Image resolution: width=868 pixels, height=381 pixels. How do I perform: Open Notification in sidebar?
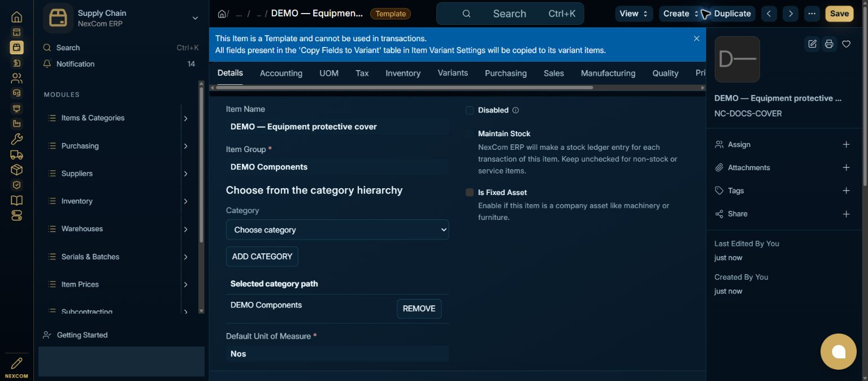pyautogui.click(x=75, y=64)
